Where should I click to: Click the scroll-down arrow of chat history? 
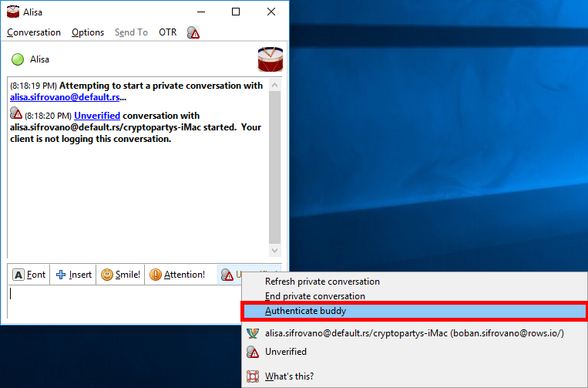click(274, 251)
